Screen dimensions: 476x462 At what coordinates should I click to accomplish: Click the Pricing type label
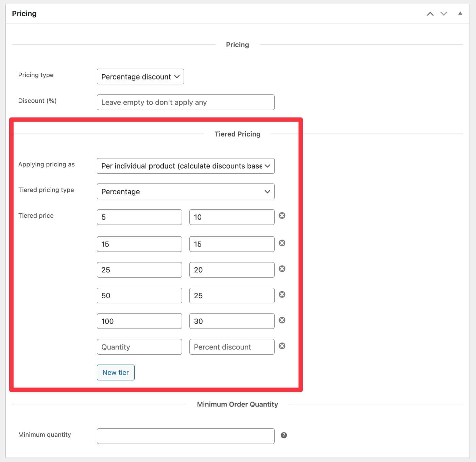tap(36, 75)
